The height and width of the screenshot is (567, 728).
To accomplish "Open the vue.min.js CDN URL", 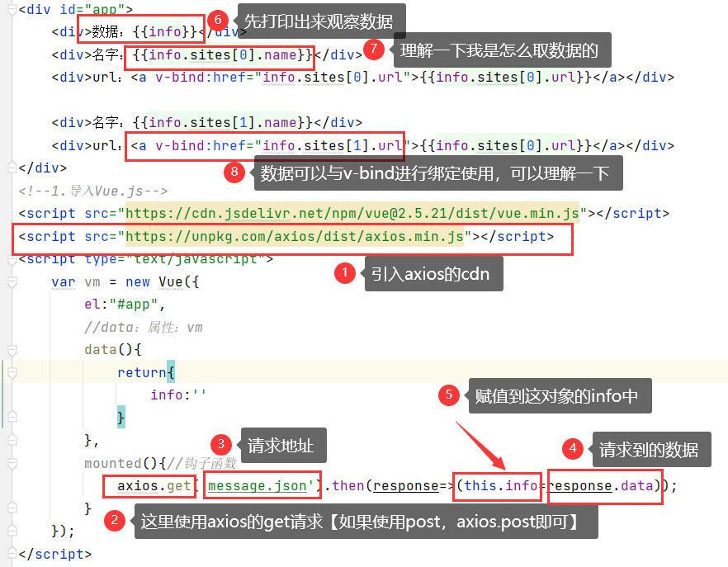I will [x=352, y=213].
